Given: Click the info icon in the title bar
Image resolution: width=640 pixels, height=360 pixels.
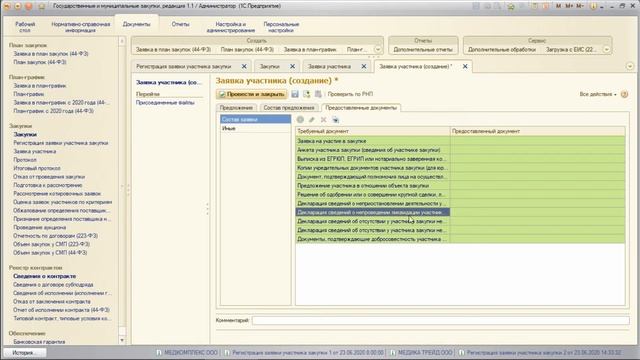Looking at the screenshot, I should pos(593,6).
